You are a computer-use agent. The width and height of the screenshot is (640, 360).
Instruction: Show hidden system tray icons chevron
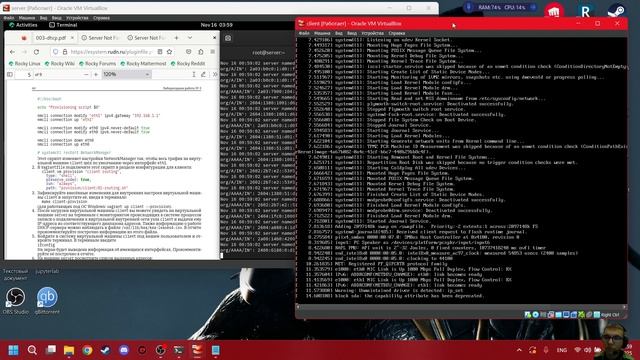click(x=519, y=350)
